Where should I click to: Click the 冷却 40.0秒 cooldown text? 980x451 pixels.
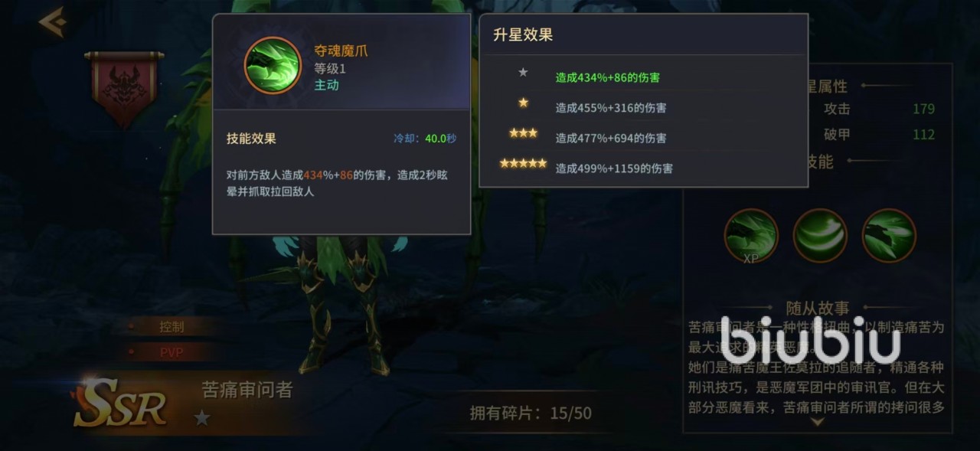click(425, 139)
